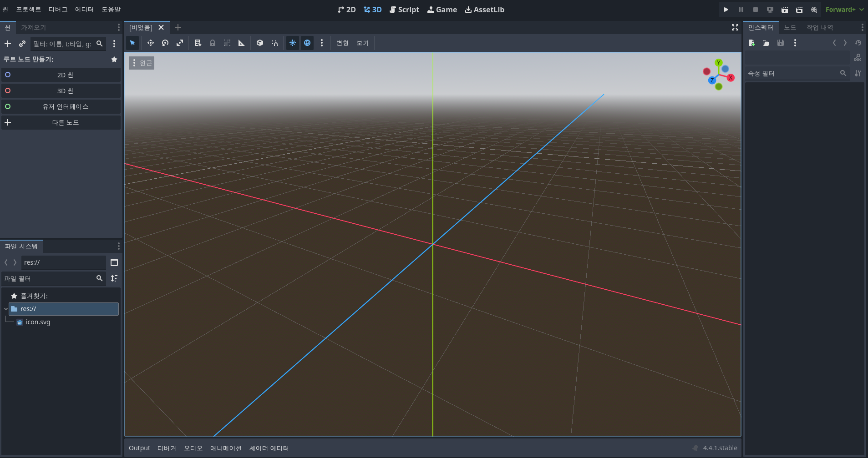Open the 씬 menu
Image resolution: width=868 pixels, height=458 pixels.
pyautogui.click(x=5, y=10)
